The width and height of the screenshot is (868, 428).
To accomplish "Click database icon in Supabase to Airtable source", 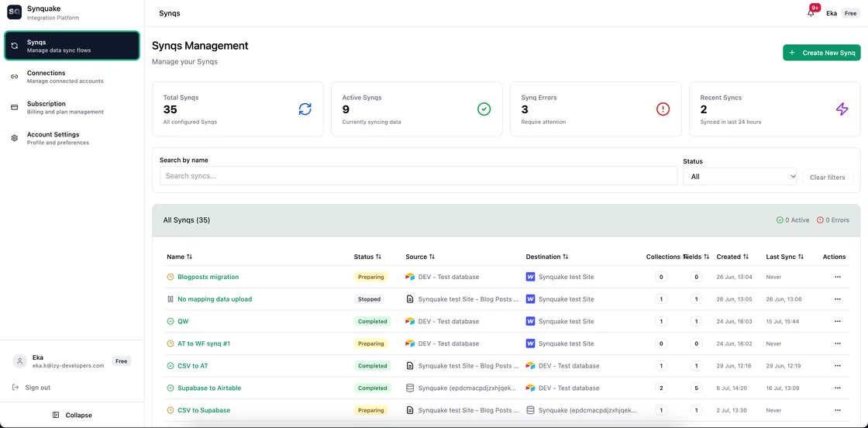I will pyautogui.click(x=410, y=388).
